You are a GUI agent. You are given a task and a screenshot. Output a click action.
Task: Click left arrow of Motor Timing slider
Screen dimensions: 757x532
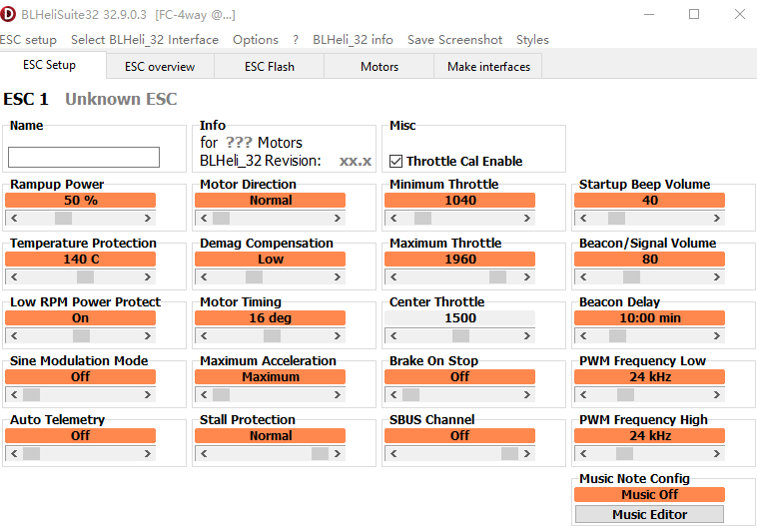pyautogui.click(x=202, y=335)
